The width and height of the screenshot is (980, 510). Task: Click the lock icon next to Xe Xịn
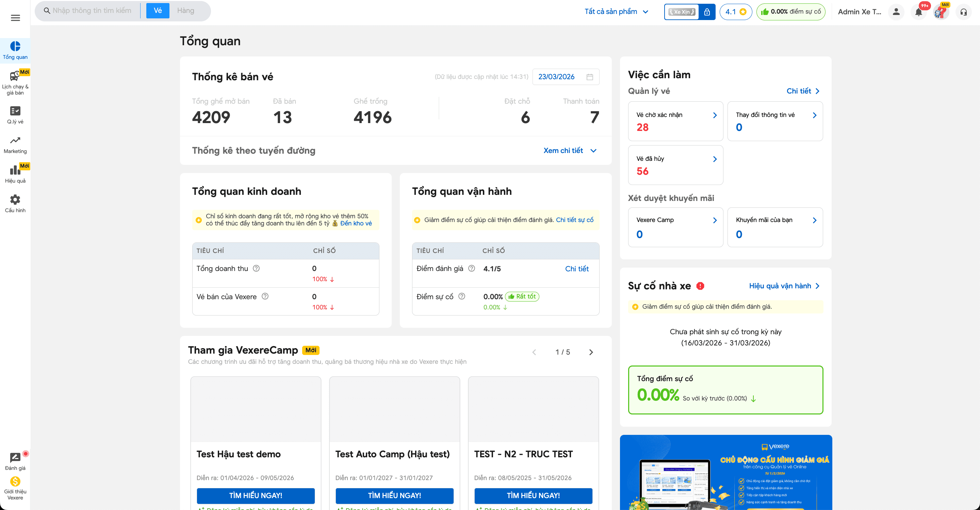pyautogui.click(x=707, y=12)
